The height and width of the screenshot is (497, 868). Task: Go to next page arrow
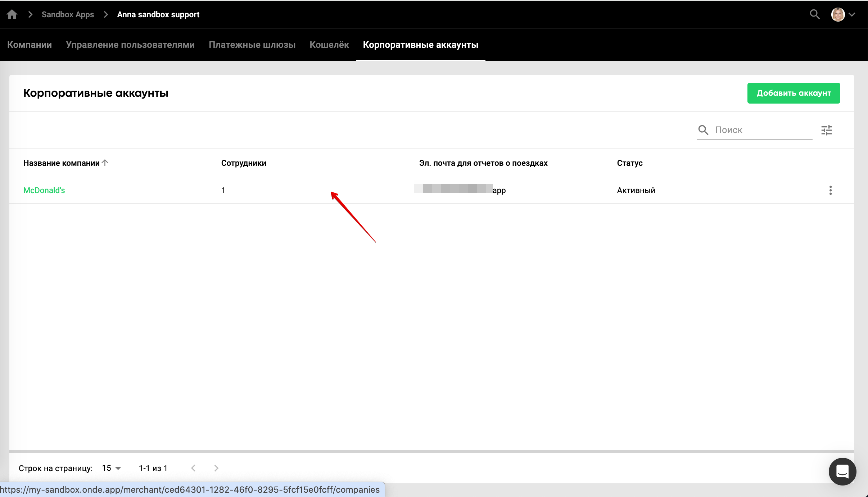tap(216, 468)
